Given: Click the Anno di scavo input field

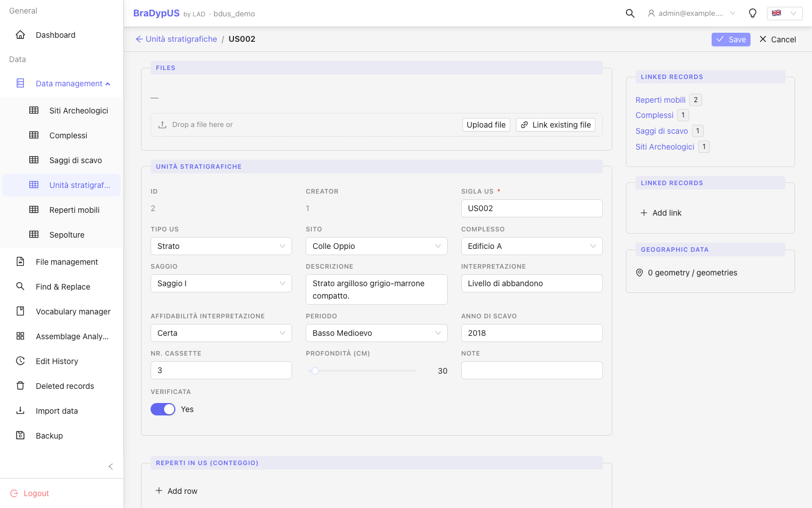Looking at the screenshot, I should tap(532, 333).
